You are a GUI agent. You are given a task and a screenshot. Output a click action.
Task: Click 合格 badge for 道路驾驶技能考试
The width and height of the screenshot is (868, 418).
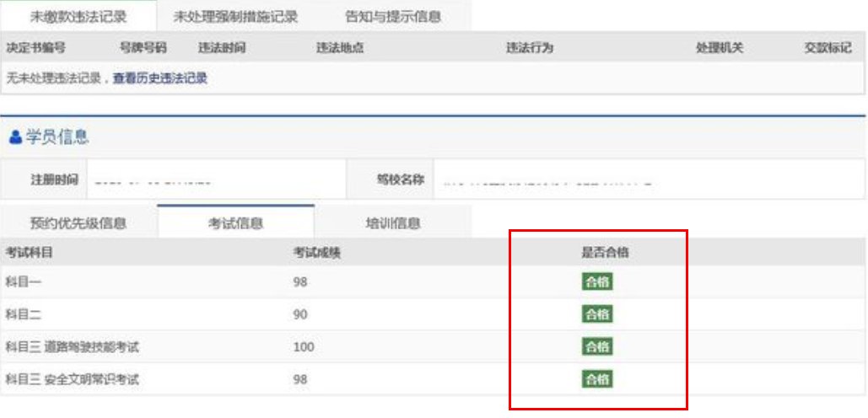pos(597,346)
